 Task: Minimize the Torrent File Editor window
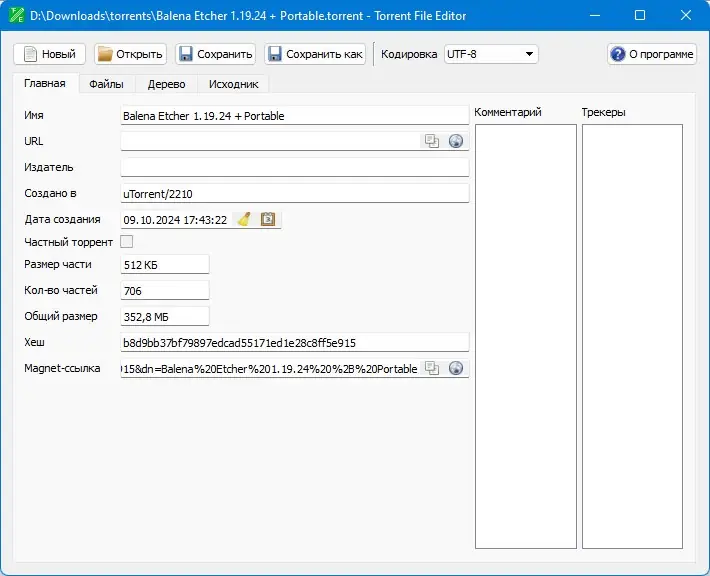tap(595, 15)
